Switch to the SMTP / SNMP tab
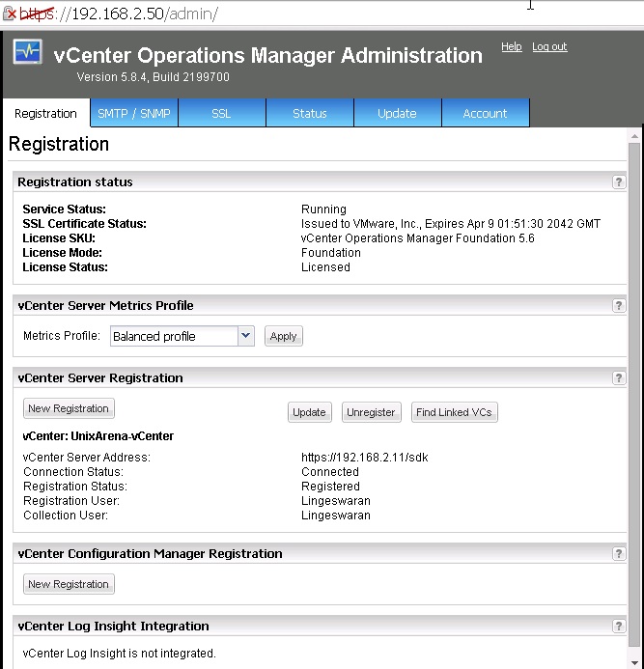This screenshot has width=644, height=669. tap(134, 113)
